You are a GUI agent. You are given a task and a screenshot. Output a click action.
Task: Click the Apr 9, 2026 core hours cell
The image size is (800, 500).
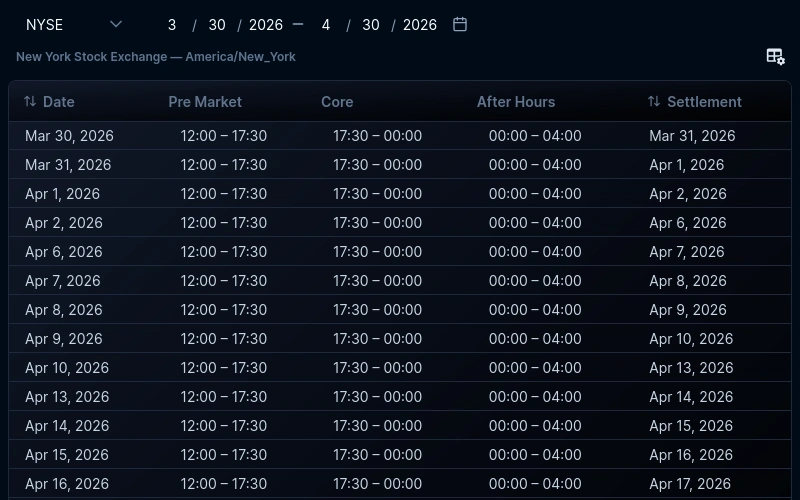378,339
